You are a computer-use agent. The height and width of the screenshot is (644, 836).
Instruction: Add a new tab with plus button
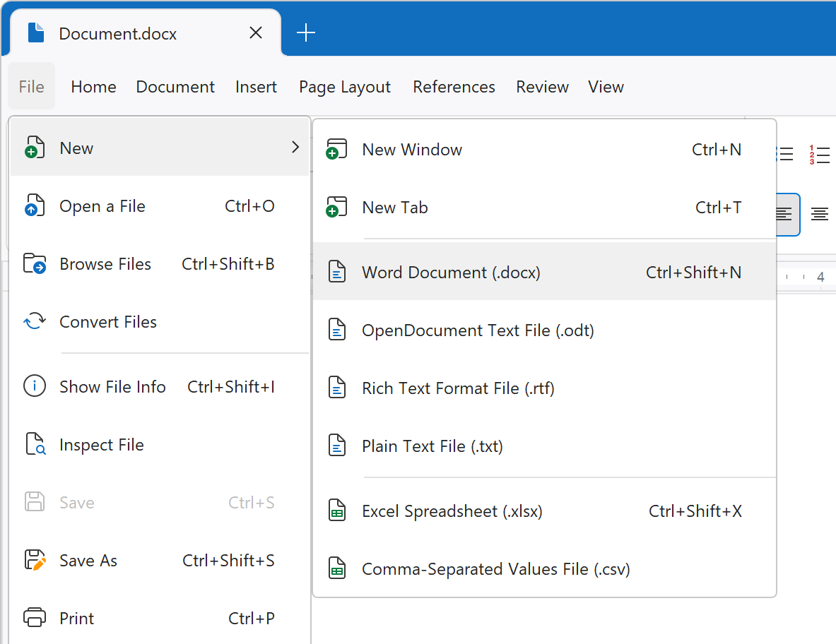305,32
